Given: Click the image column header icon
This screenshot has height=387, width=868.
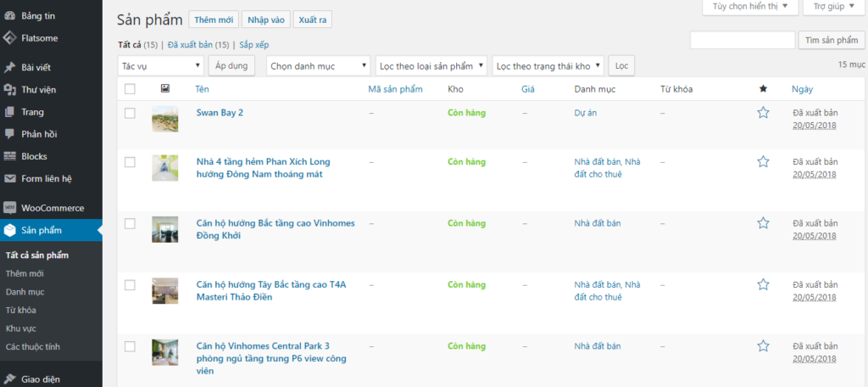Looking at the screenshot, I should coord(165,88).
